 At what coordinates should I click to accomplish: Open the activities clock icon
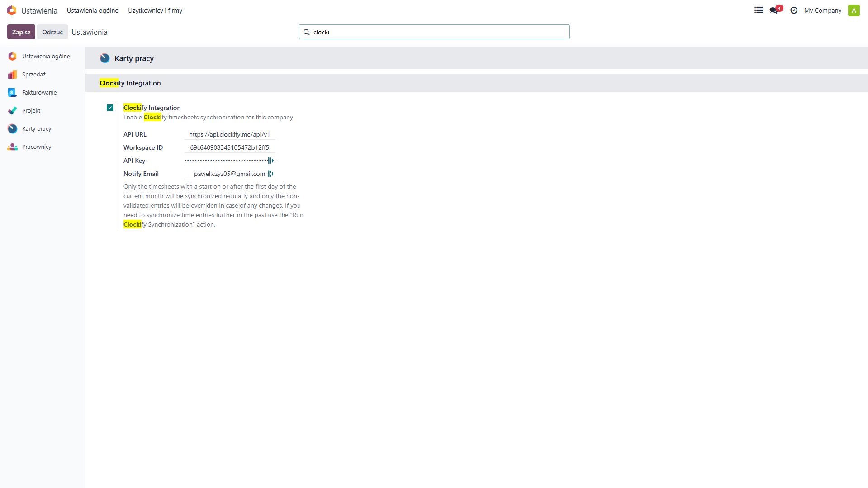pos(794,10)
